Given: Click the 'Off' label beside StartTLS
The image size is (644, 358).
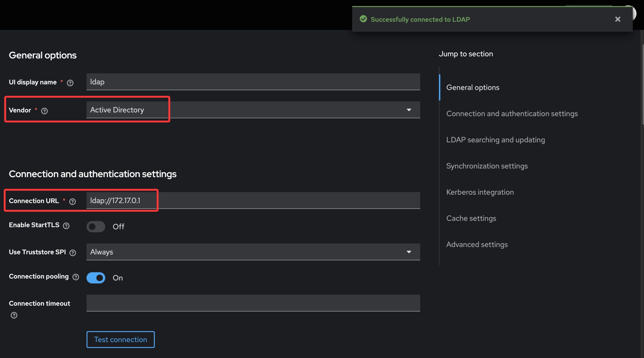Looking at the screenshot, I should [118, 227].
